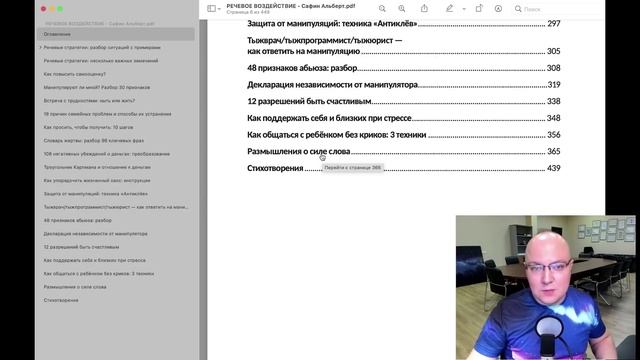
Task: Click page number 348 in contents
Action: (553, 118)
